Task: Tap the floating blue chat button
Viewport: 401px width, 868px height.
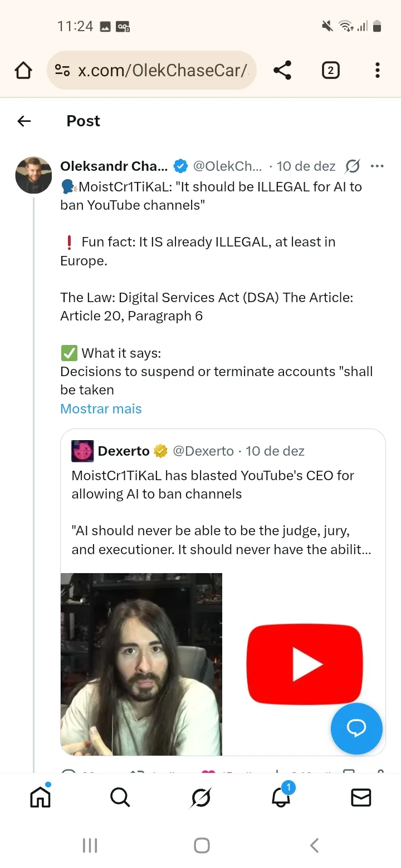Action: pos(356,728)
